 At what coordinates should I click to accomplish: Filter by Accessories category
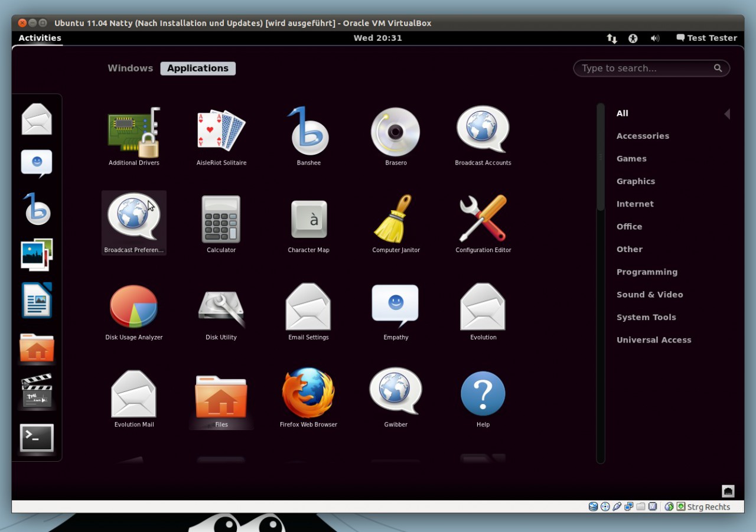click(x=643, y=136)
